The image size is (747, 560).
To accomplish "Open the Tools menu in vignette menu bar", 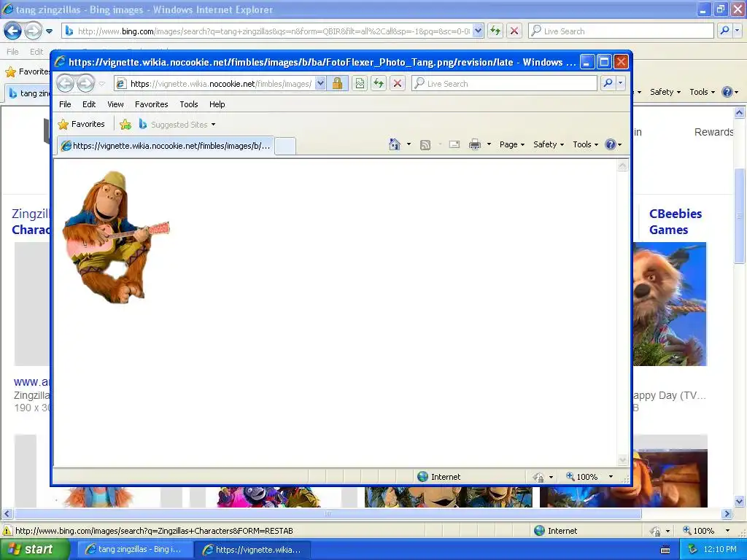I will 189,104.
